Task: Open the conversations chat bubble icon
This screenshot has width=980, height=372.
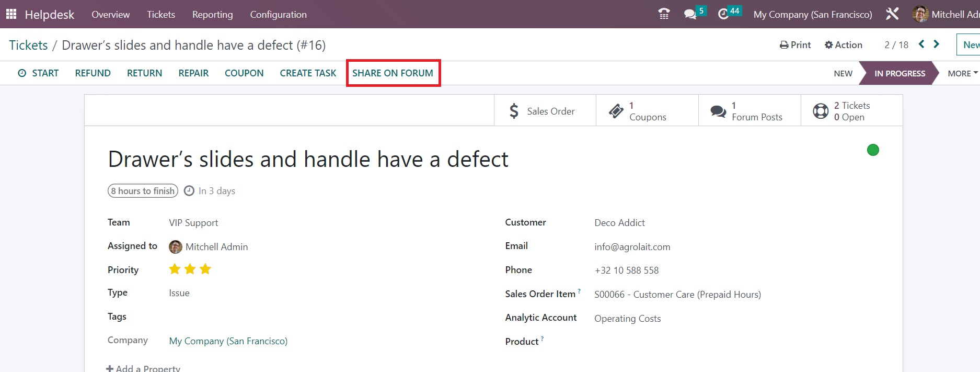Action: tap(690, 14)
